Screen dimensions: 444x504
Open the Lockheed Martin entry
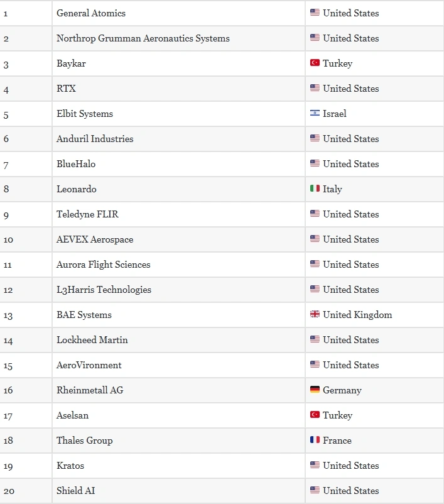pyautogui.click(x=92, y=340)
